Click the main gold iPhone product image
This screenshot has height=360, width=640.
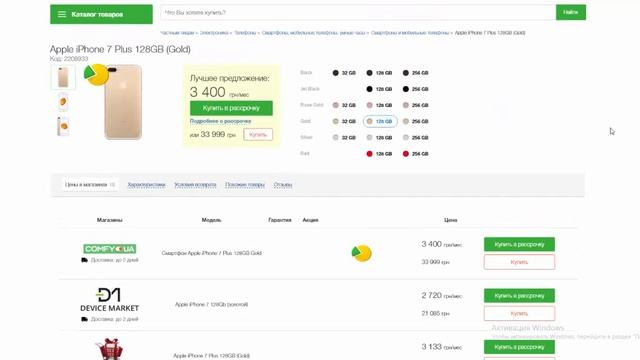[x=123, y=102]
